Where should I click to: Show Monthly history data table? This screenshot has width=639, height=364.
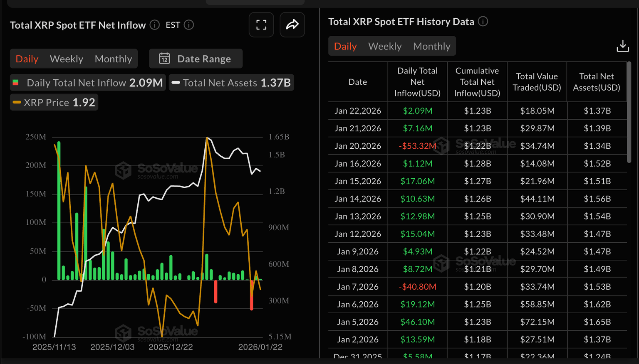pyautogui.click(x=431, y=46)
